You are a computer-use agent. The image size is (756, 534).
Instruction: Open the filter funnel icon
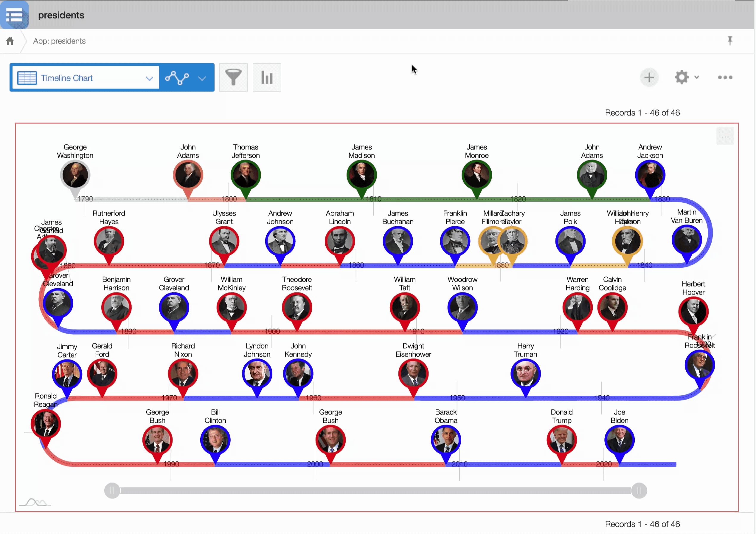233,78
